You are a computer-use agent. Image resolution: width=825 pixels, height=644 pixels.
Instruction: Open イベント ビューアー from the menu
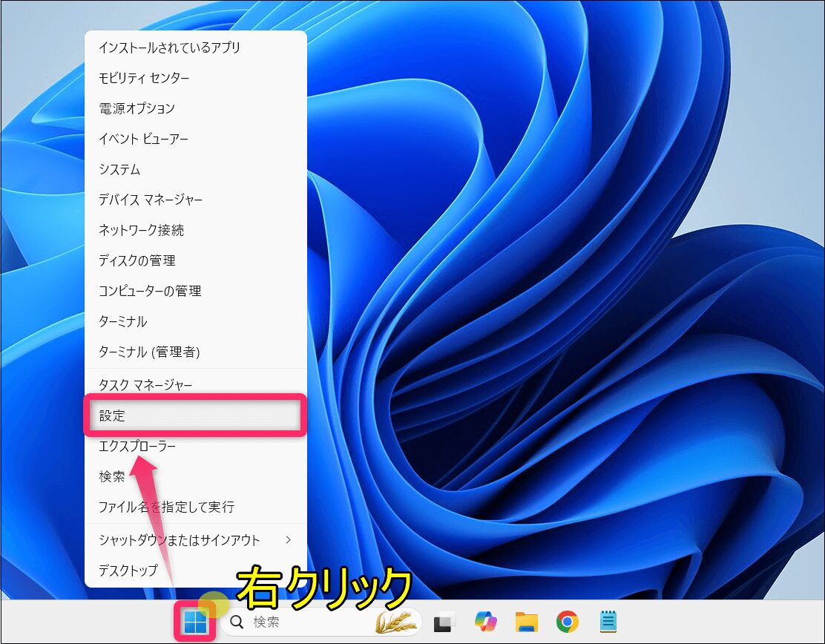196,139
